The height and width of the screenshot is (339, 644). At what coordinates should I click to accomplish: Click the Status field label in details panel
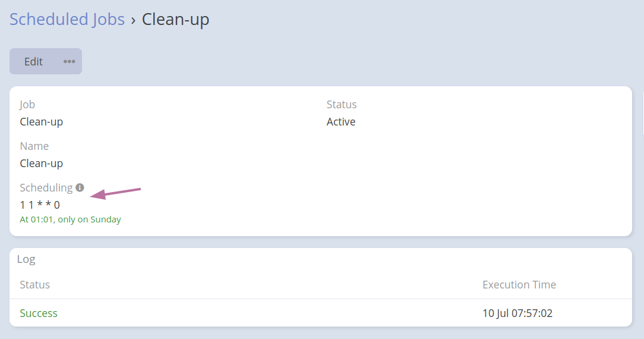point(342,105)
